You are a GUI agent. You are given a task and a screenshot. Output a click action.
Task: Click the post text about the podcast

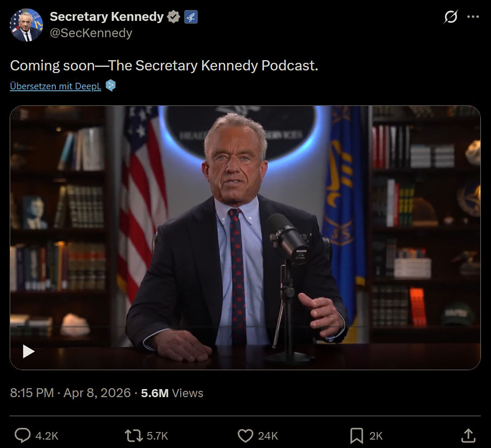pos(164,66)
